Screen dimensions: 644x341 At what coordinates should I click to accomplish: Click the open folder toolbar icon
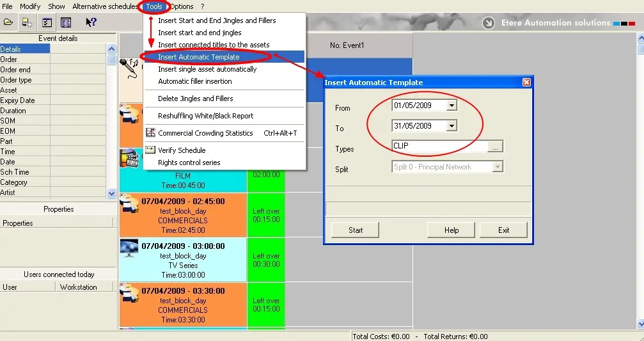(8, 22)
